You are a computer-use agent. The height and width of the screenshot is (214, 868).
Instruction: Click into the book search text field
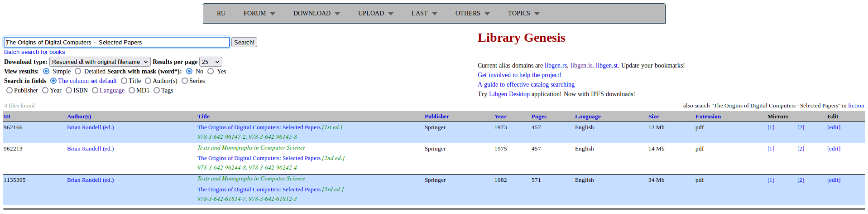click(117, 42)
